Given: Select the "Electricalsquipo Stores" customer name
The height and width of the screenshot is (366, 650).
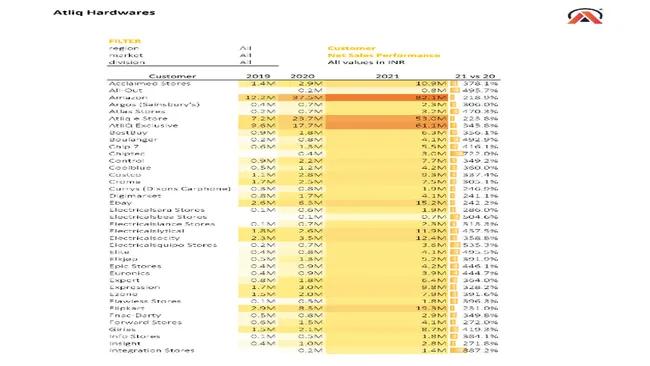Looking at the screenshot, I should click(163, 245).
